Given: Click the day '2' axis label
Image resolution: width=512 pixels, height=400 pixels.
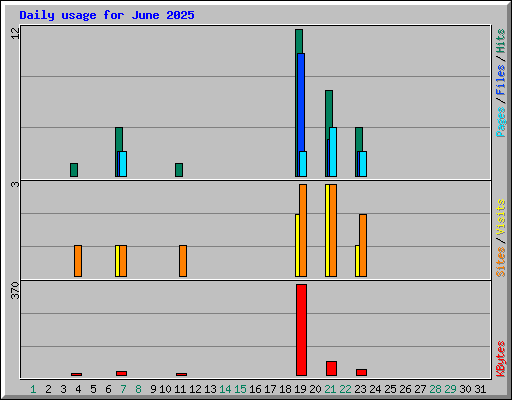Looking at the screenshot, I should tap(48, 389).
